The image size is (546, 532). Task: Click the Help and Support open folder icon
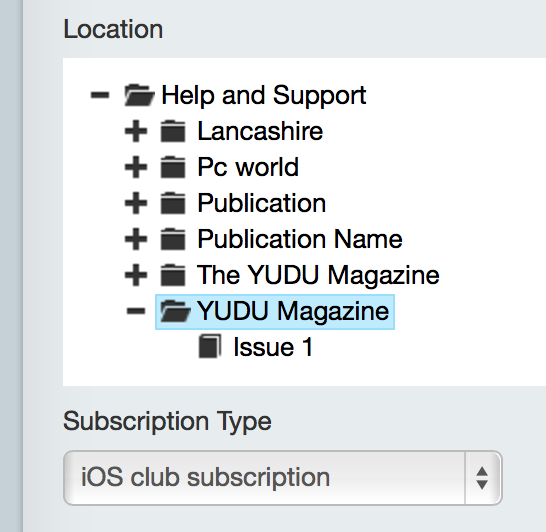[139, 95]
